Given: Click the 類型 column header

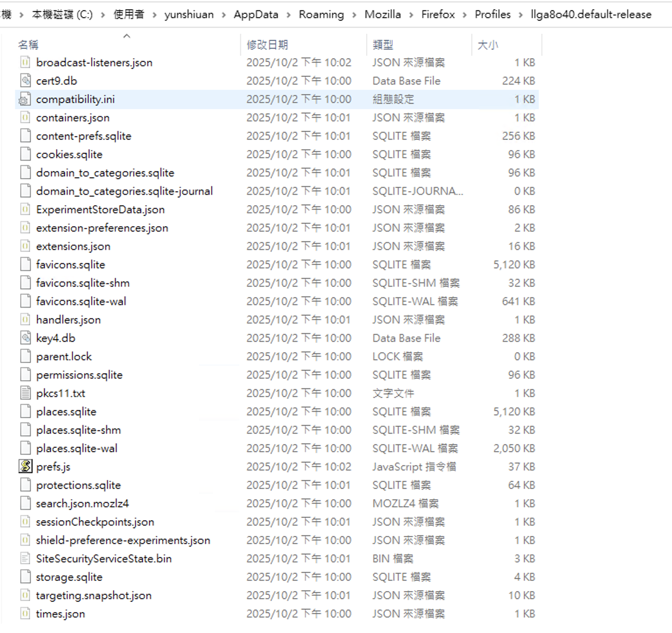Looking at the screenshot, I should (x=383, y=45).
